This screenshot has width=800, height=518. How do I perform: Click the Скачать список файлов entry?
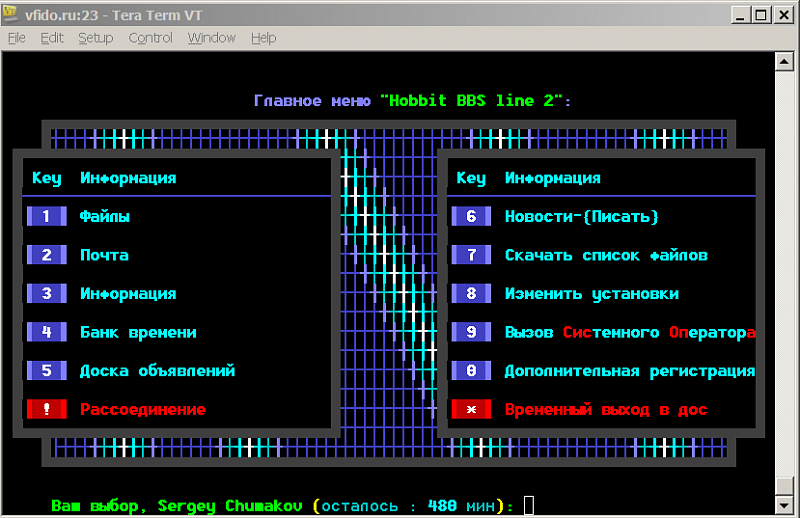(x=606, y=255)
